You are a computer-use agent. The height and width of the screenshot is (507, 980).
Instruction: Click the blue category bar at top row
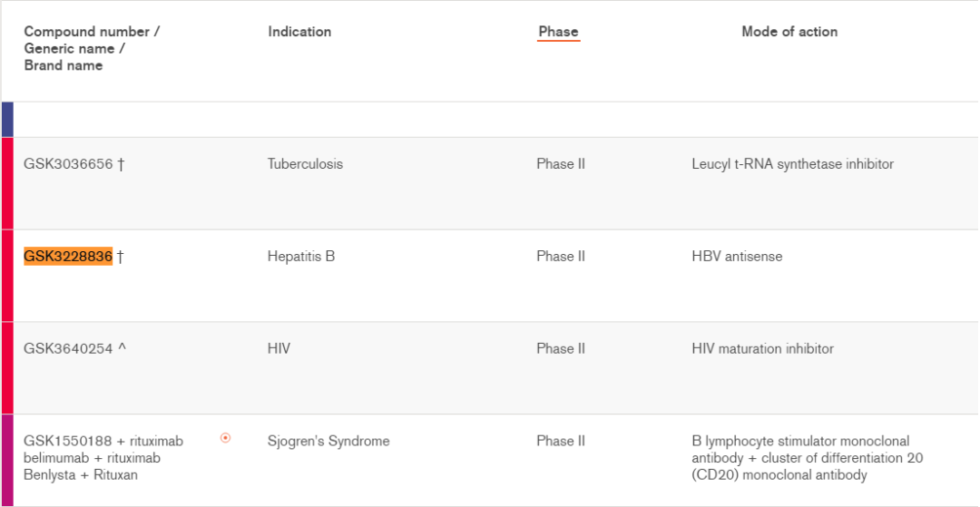click(7, 119)
